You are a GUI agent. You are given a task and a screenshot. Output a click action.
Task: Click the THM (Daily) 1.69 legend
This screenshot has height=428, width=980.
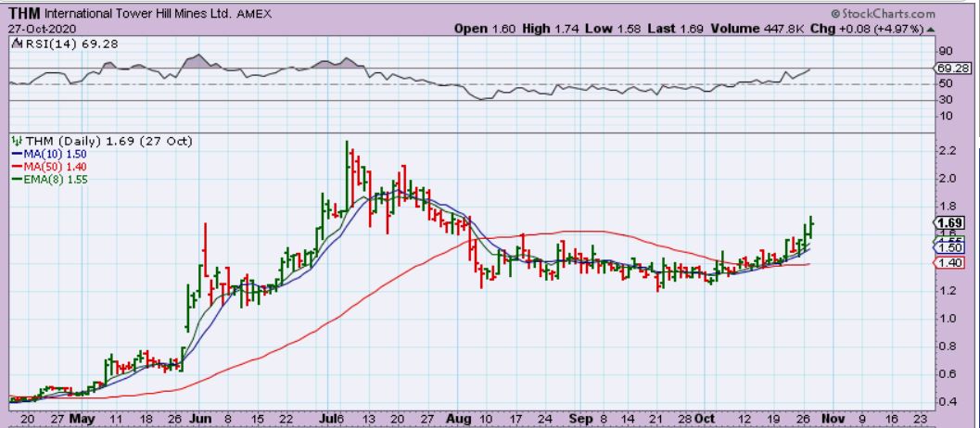click(x=108, y=141)
